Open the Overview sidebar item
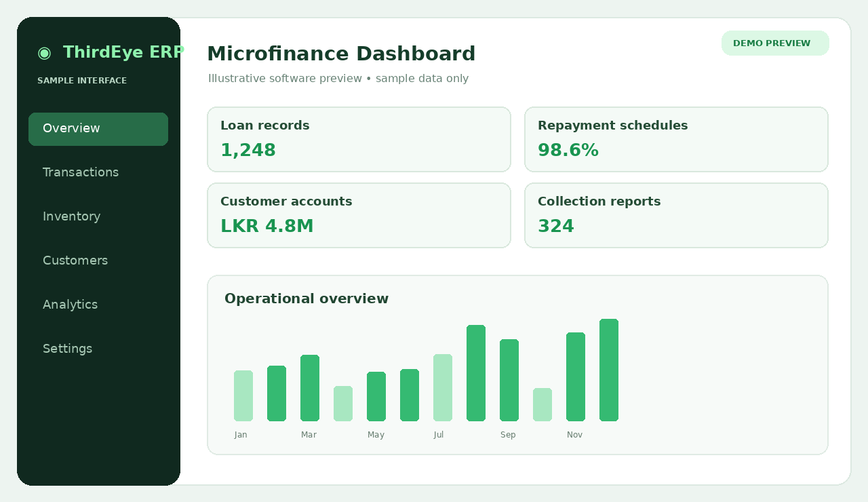Viewport: 868px width, 502px height. [x=98, y=129]
